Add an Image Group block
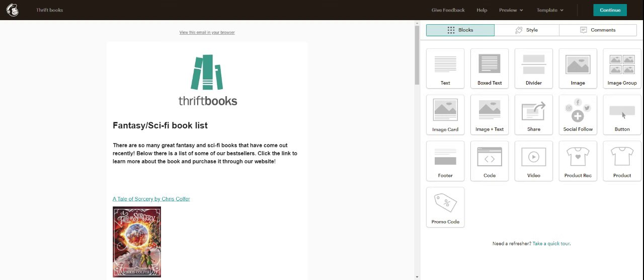Image resolution: width=644 pixels, height=280 pixels. click(x=622, y=68)
